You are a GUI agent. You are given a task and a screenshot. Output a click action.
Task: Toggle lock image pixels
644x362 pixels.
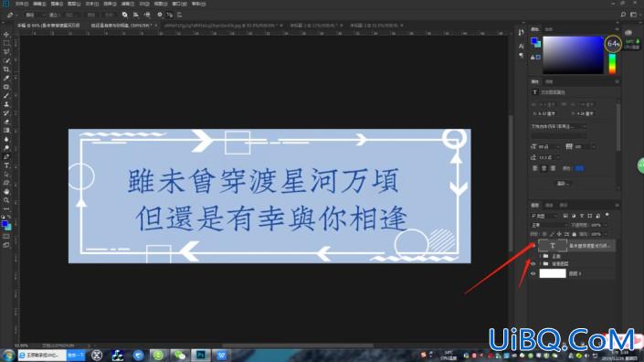point(552,234)
